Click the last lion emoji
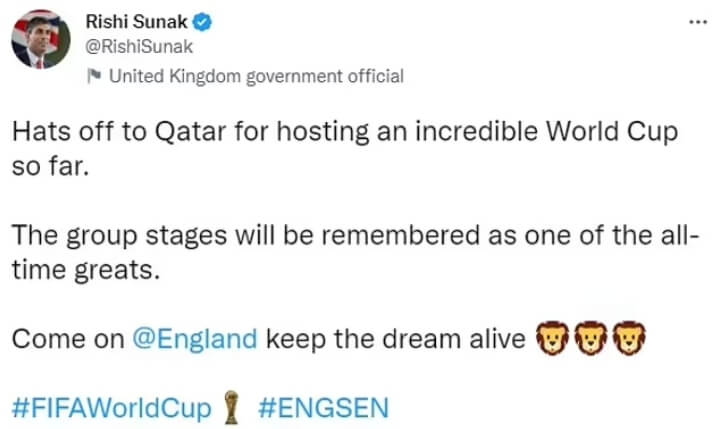Viewport: 720px width, 429px height. [627, 340]
